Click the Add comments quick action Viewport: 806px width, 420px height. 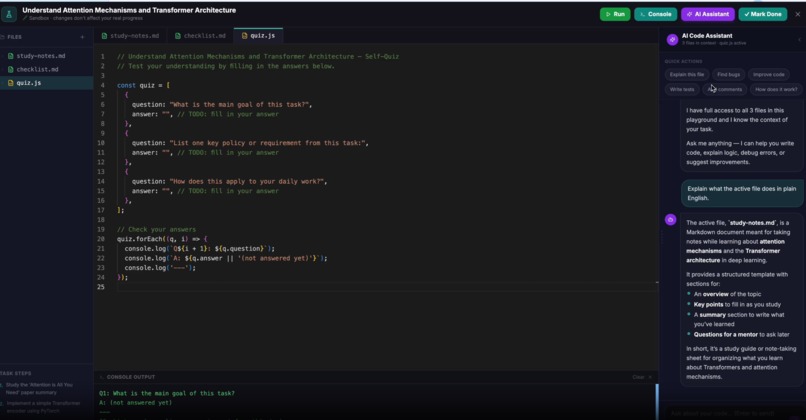point(724,89)
